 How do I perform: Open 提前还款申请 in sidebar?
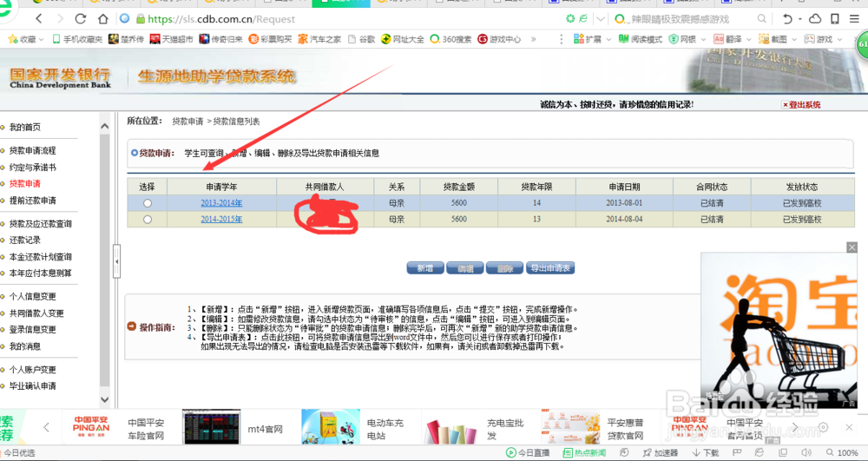pyautogui.click(x=32, y=201)
